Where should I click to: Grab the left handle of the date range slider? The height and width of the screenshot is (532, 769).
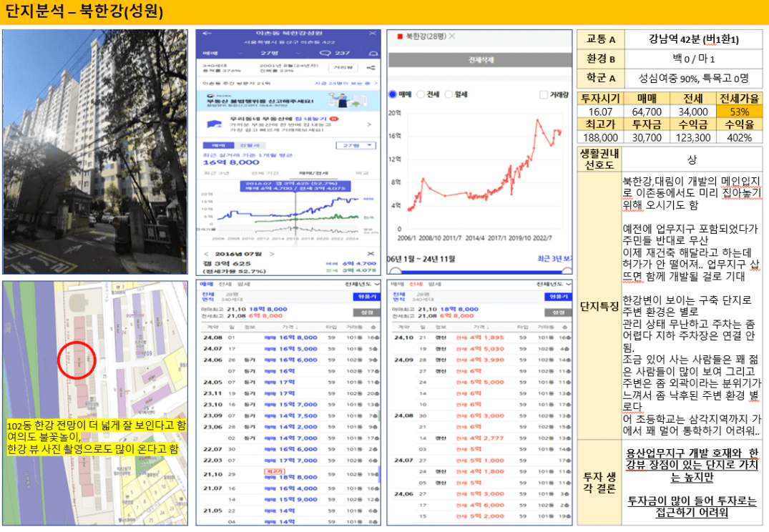pos(394,270)
